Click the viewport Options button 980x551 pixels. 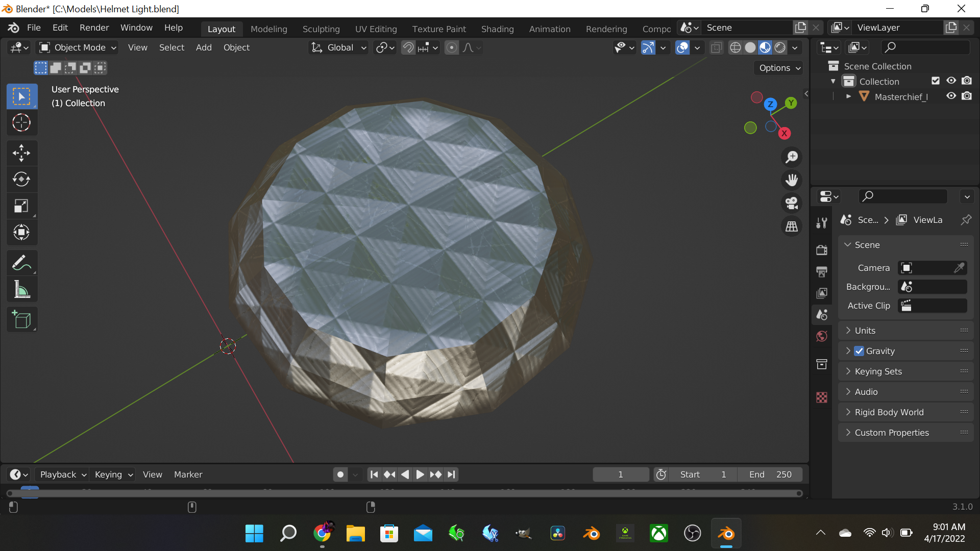tap(779, 68)
